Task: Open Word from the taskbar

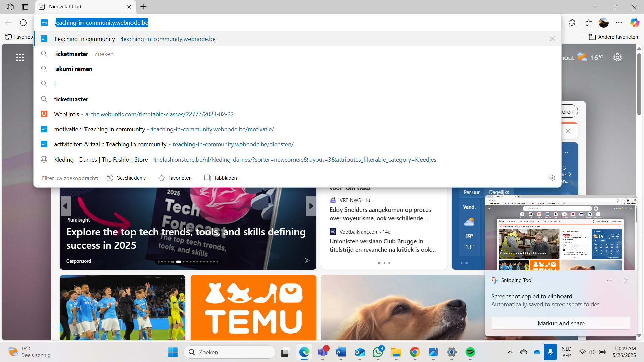Action: pyautogui.click(x=341, y=352)
